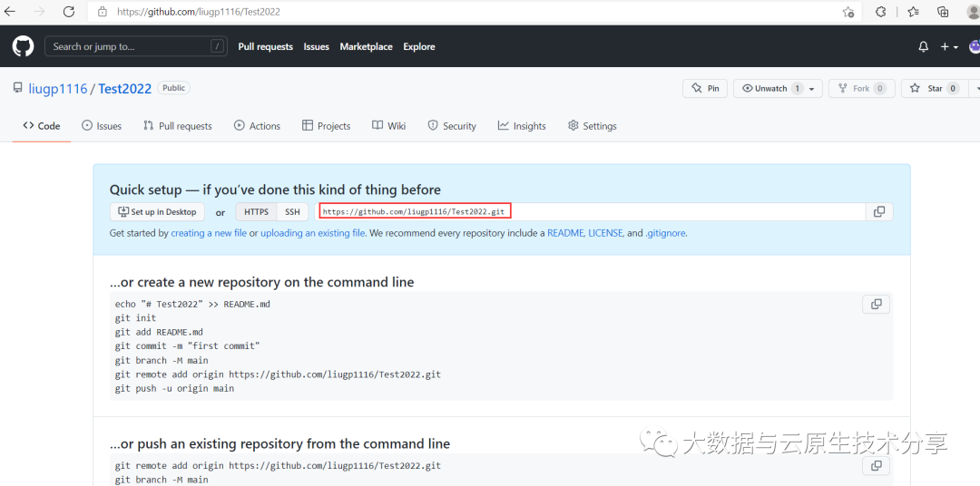Go to GitHub home via Octocat logo
Viewport: 980px width, 486px height.
[x=23, y=46]
